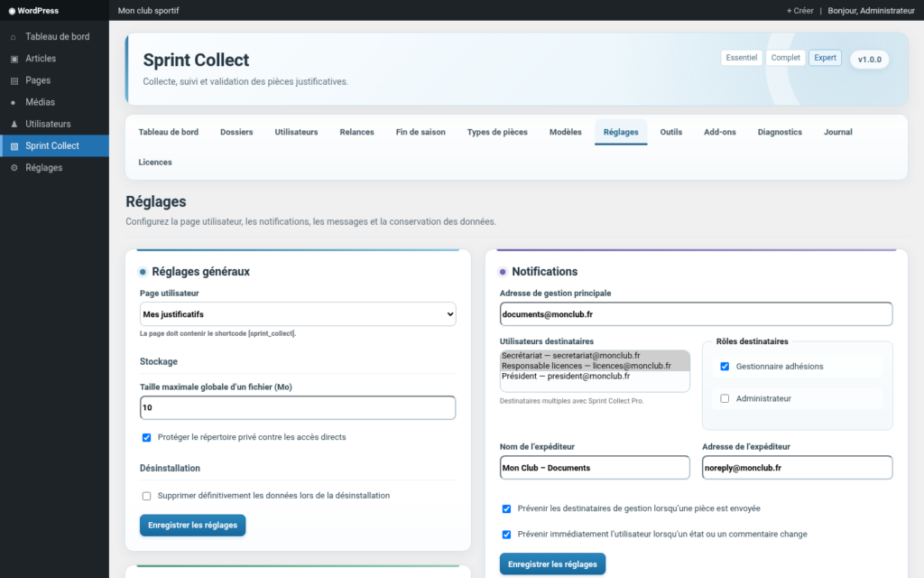Image resolution: width=924 pixels, height=578 pixels.
Task: Click the + Créer link in top bar
Action: coord(799,11)
